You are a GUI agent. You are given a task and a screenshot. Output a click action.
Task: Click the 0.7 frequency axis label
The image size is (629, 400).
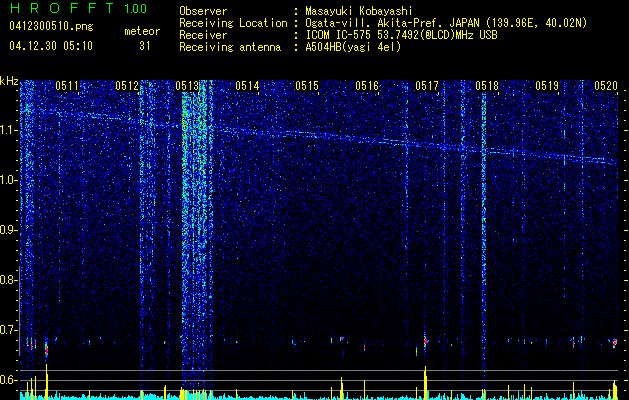pyautogui.click(x=9, y=330)
